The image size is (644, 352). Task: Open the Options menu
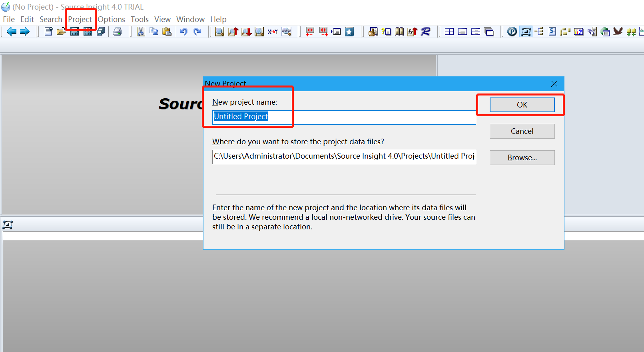pyautogui.click(x=111, y=19)
